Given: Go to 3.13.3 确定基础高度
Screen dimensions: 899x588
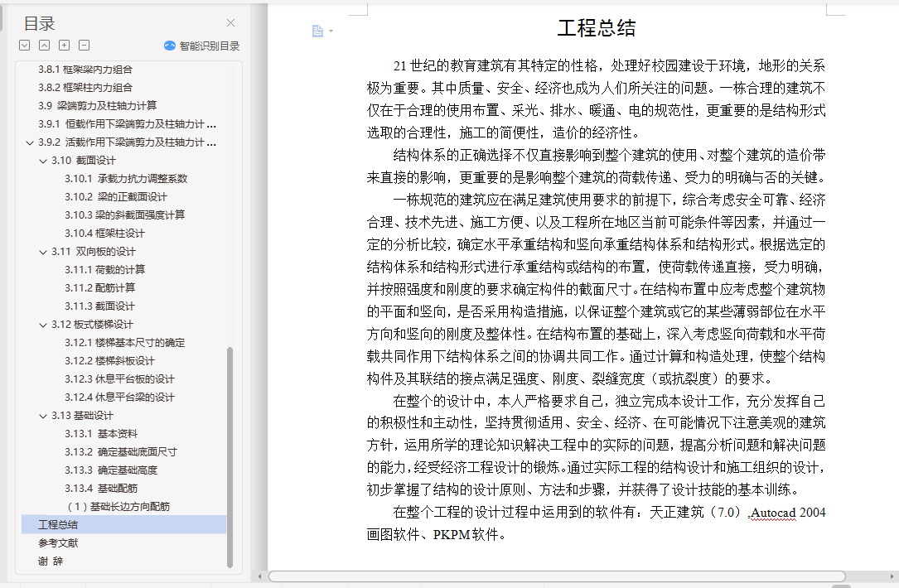Looking at the screenshot, I should 111,470.
